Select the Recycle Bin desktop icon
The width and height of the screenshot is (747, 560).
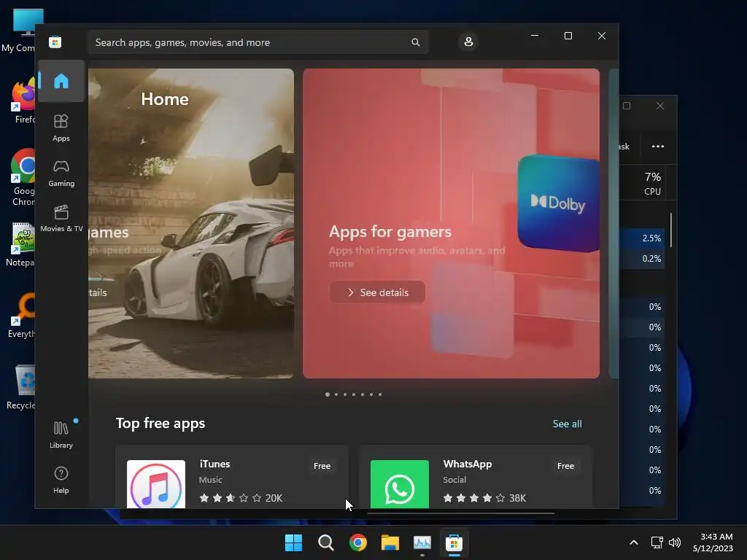(x=21, y=386)
